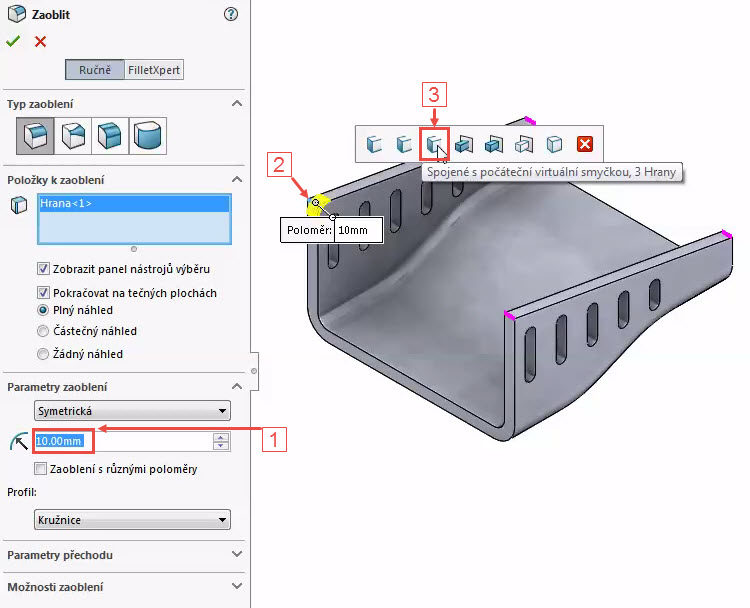Image resolution: width=750 pixels, height=608 pixels.
Task: Collapse the Položky k zaoblení section
Action: tap(237, 180)
